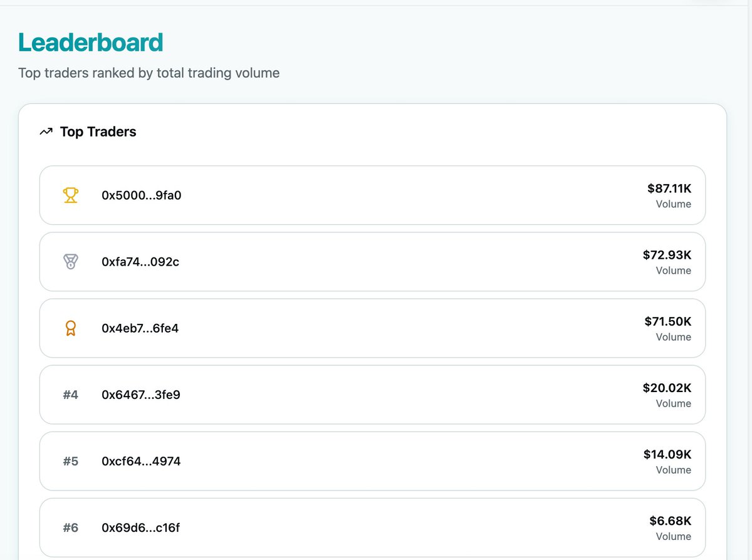Click the #4 rank label
The width and height of the screenshot is (752, 560).
tap(71, 395)
